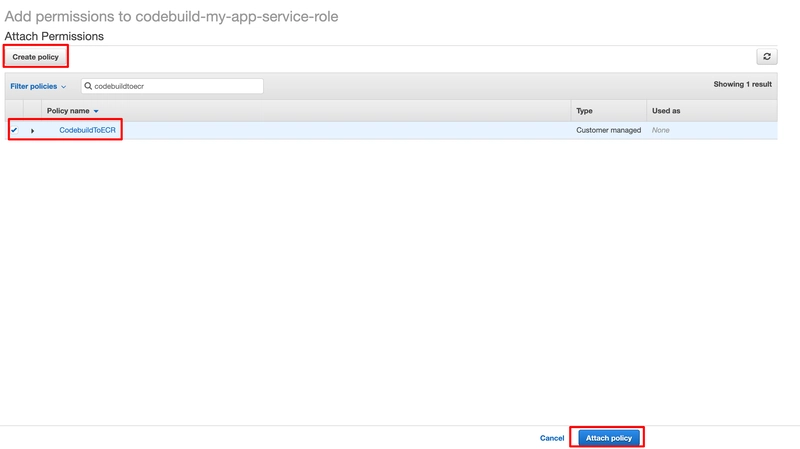The image size is (800, 449).
Task: Click the magnifier icon in the search box
Action: pyautogui.click(x=88, y=87)
